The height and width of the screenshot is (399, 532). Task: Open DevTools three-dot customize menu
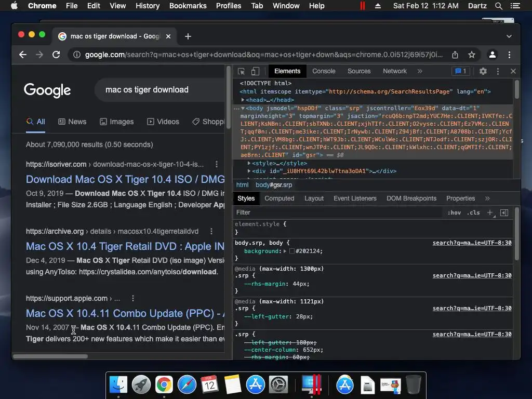coord(498,71)
